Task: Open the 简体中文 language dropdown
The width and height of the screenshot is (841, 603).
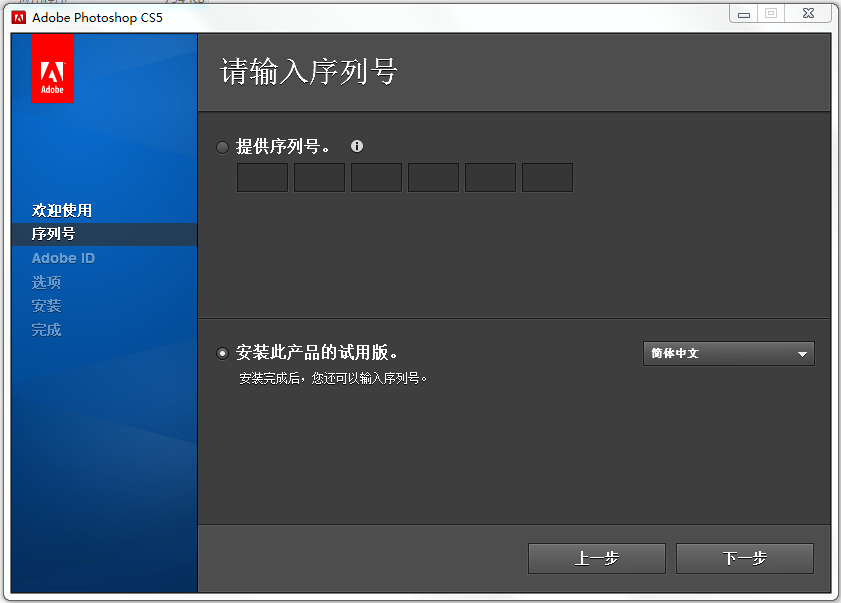Action: (728, 354)
